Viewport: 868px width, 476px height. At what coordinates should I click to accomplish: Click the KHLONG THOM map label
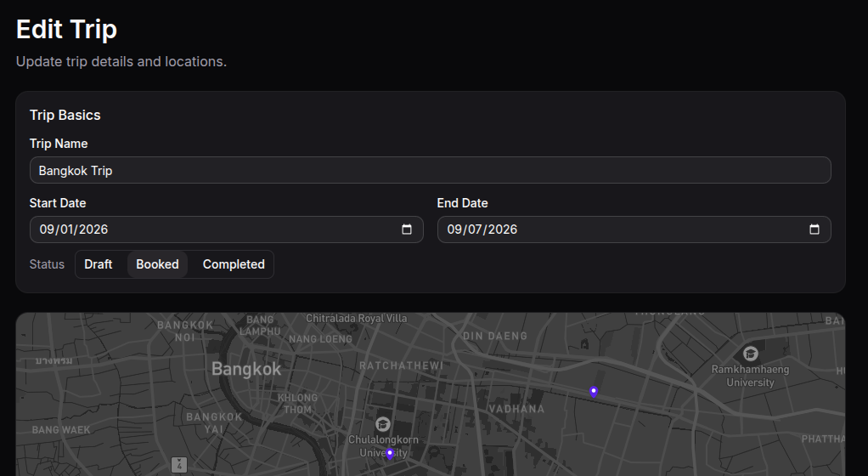pyautogui.click(x=297, y=404)
